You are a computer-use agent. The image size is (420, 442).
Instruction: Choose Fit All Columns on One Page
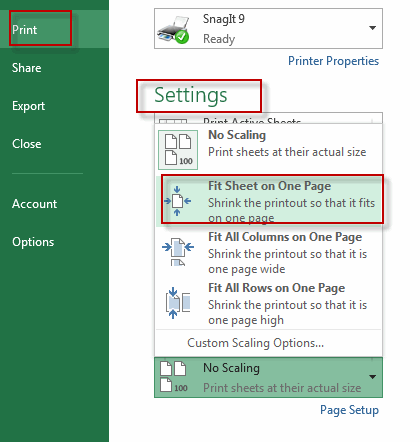(x=269, y=252)
